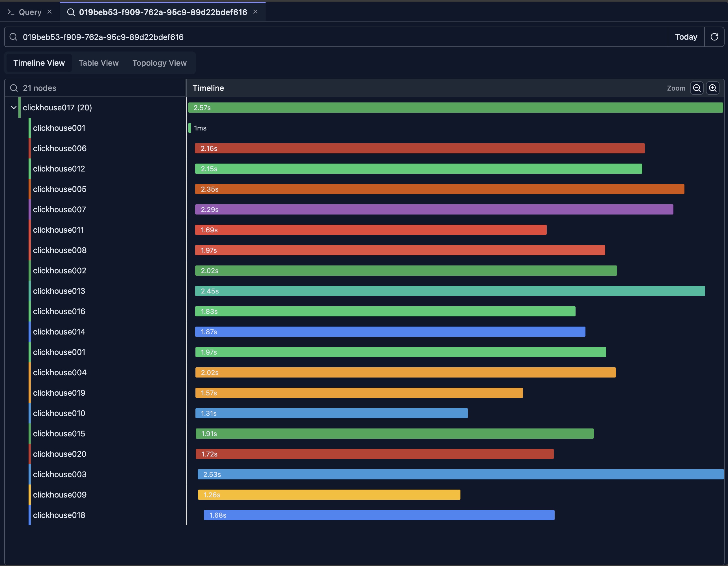Click the search icon in the trace ID field

tap(13, 37)
